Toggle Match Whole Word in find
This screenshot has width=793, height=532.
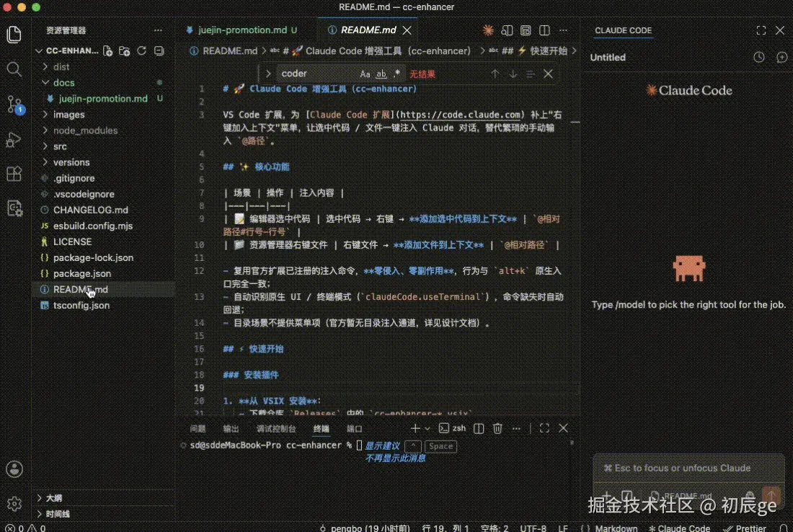pyautogui.click(x=381, y=74)
